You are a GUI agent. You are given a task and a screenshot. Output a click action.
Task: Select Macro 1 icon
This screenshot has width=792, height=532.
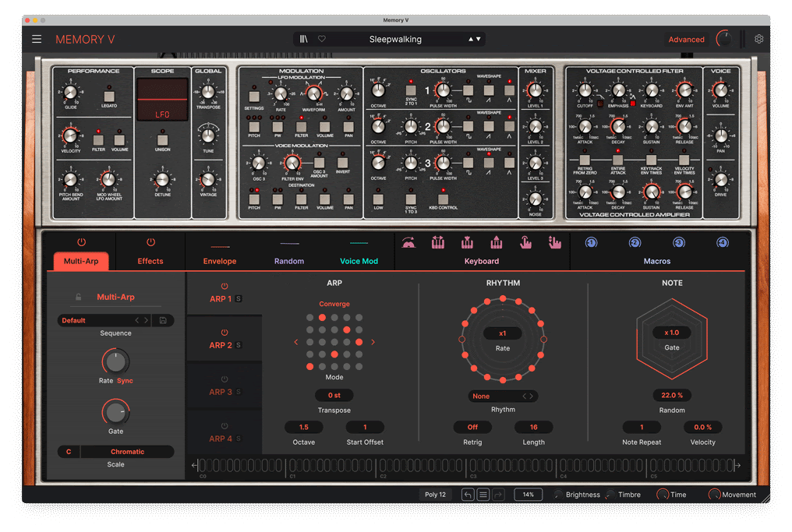point(591,243)
